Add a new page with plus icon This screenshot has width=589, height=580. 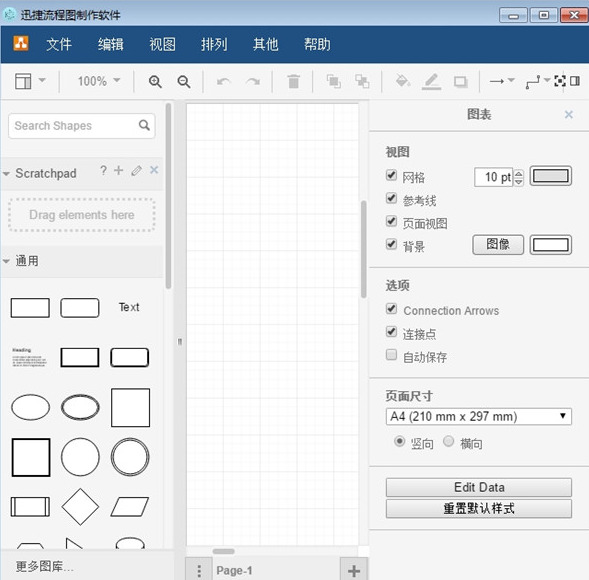(354, 571)
